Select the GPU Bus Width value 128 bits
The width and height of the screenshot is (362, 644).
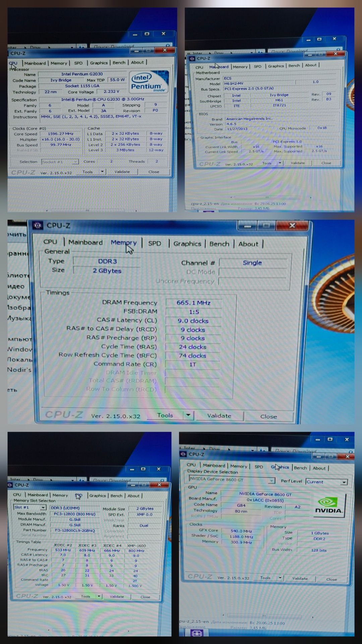[x=318, y=550]
